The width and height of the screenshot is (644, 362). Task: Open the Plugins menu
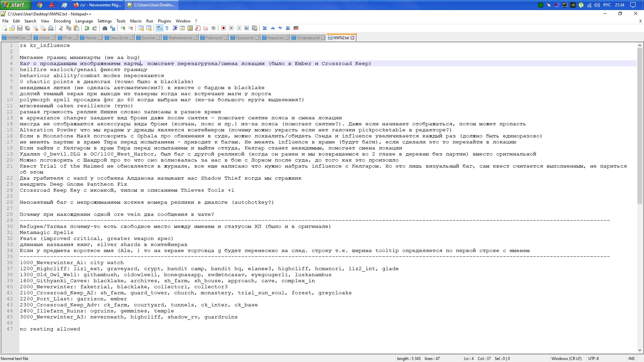pyautogui.click(x=164, y=21)
